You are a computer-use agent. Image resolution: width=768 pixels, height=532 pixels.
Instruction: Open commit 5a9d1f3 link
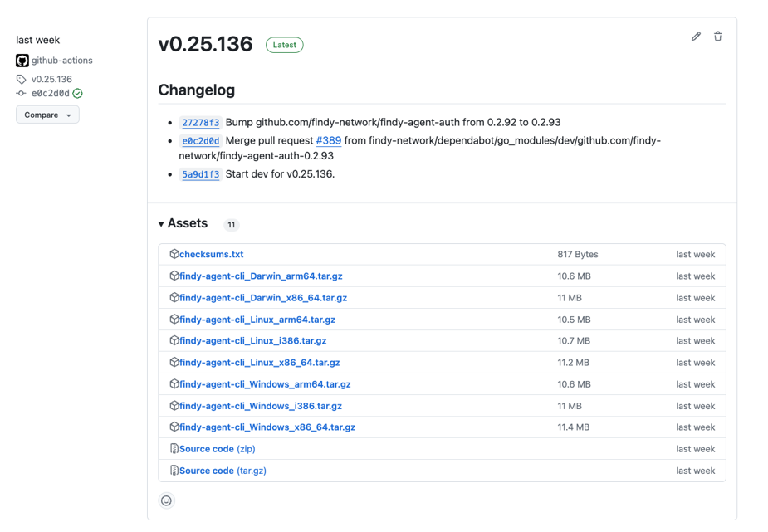(x=200, y=174)
